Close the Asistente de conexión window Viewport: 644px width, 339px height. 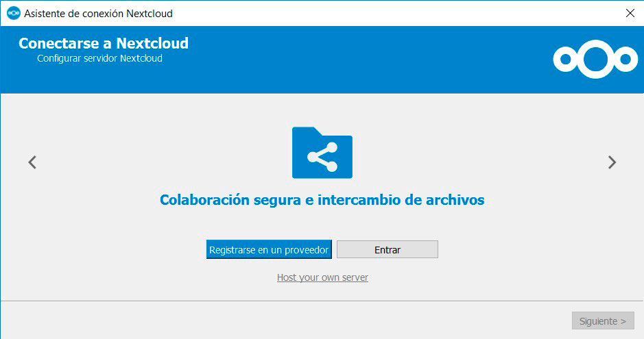point(630,13)
